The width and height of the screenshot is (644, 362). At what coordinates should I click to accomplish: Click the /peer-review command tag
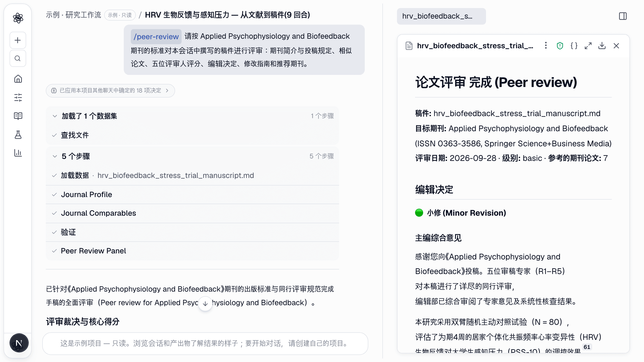[x=156, y=36]
